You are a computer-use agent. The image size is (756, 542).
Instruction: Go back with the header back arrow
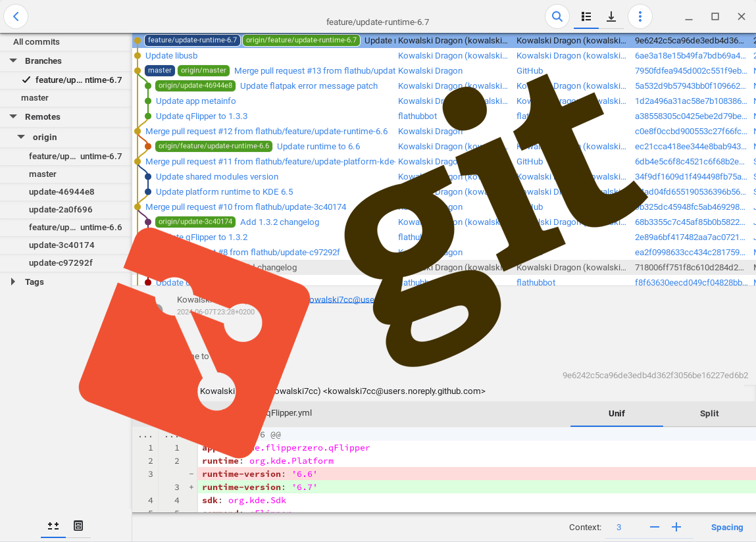pos(16,16)
